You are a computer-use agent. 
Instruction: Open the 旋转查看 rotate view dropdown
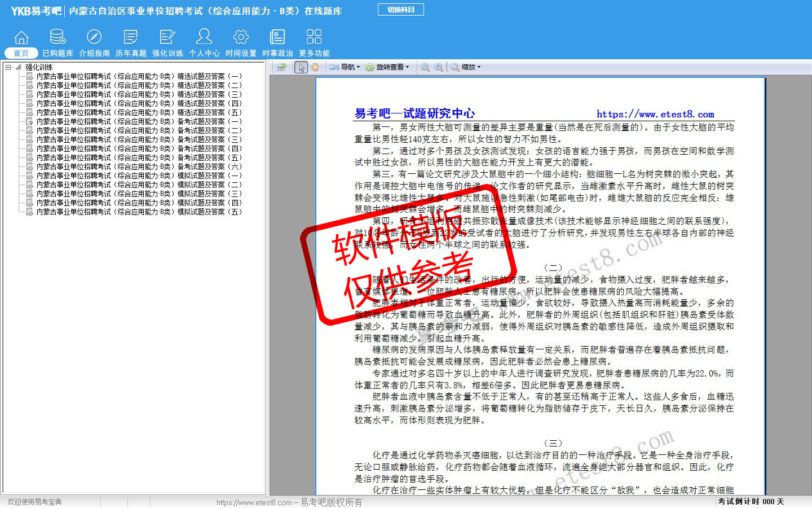387,67
